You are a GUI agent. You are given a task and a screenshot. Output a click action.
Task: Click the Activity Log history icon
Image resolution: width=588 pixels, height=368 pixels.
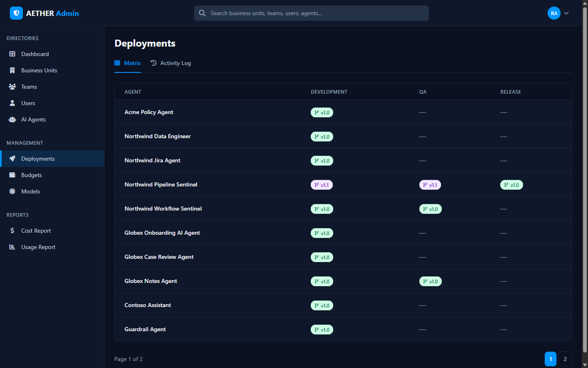click(154, 63)
